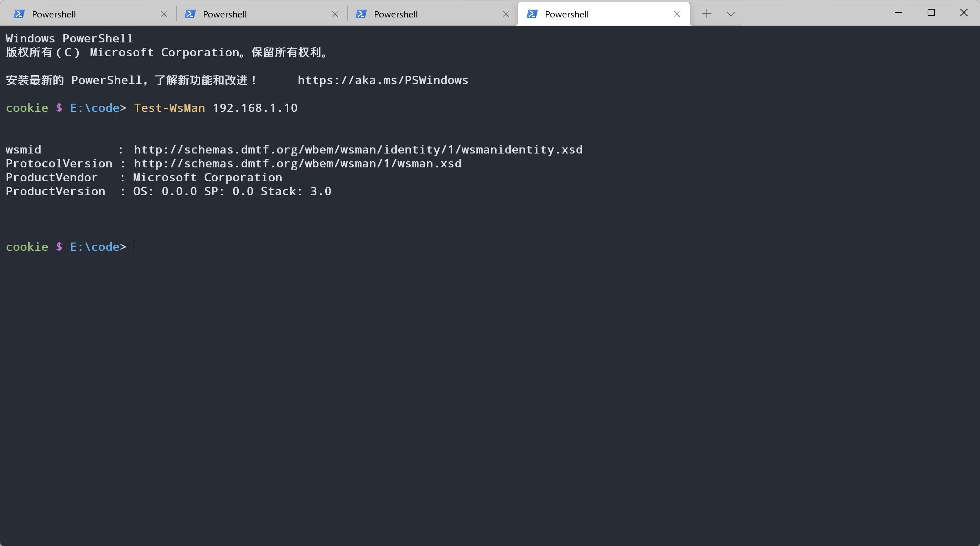Expand the new tab profile dropdown chevron
The width and height of the screenshot is (980, 546).
(x=730, y=14)
